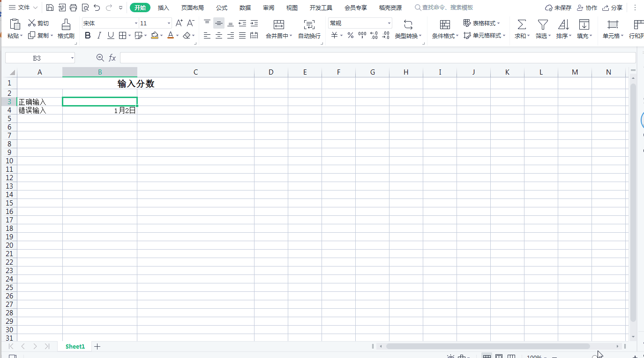
Task: Toggle Bold formatting
Action: coord(88,35)
